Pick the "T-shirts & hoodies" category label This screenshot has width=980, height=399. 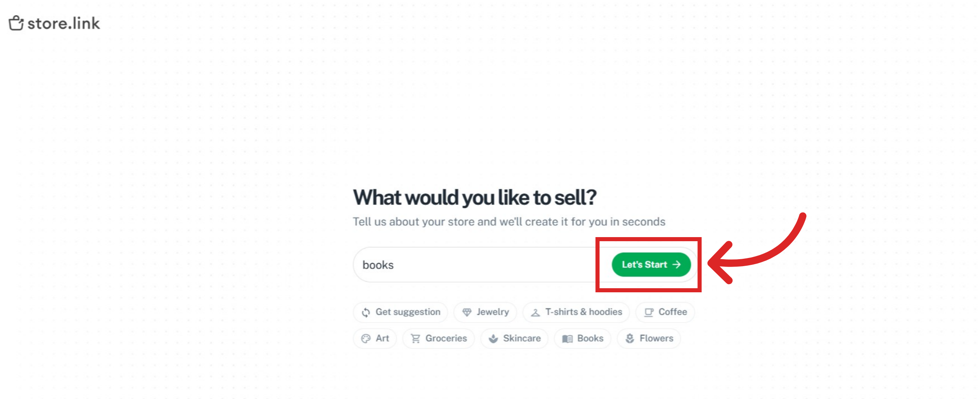tap(584, 312)
